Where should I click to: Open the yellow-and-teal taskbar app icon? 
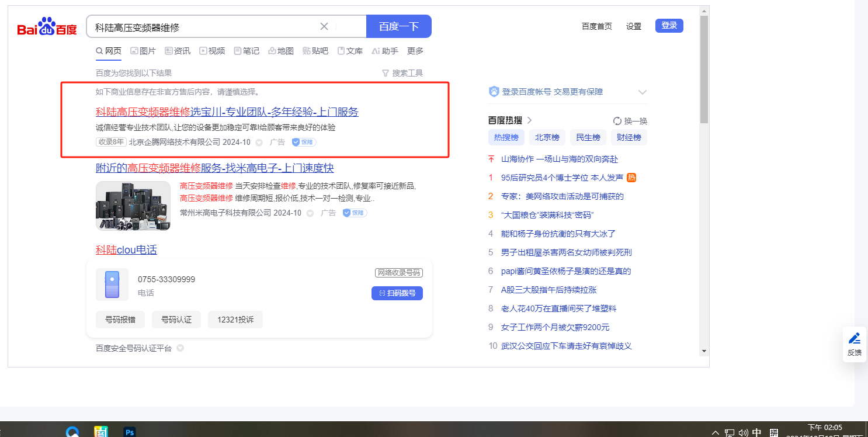click(x=101, y=432)
